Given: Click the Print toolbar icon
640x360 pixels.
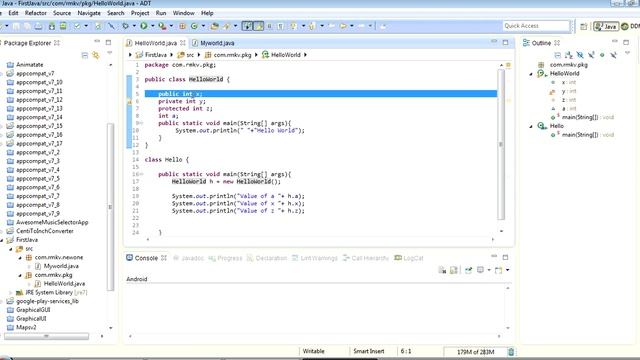Looking at the screenshot, I should 38,26.
